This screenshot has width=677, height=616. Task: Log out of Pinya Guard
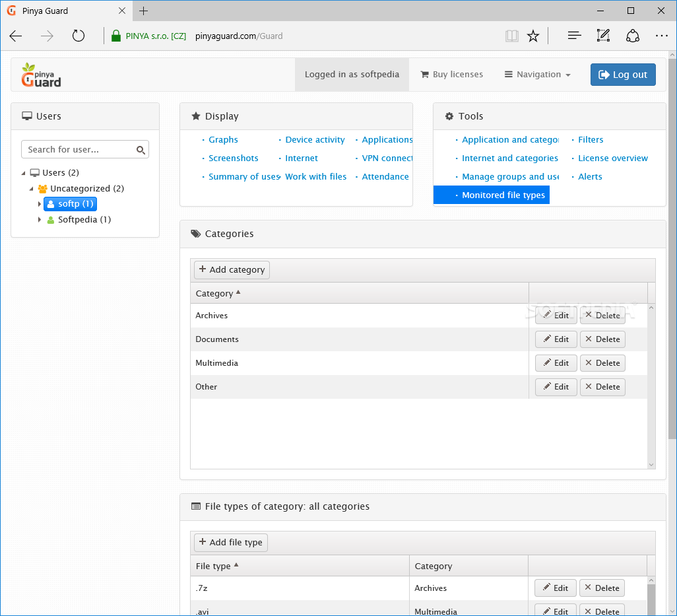pos(623,75)
